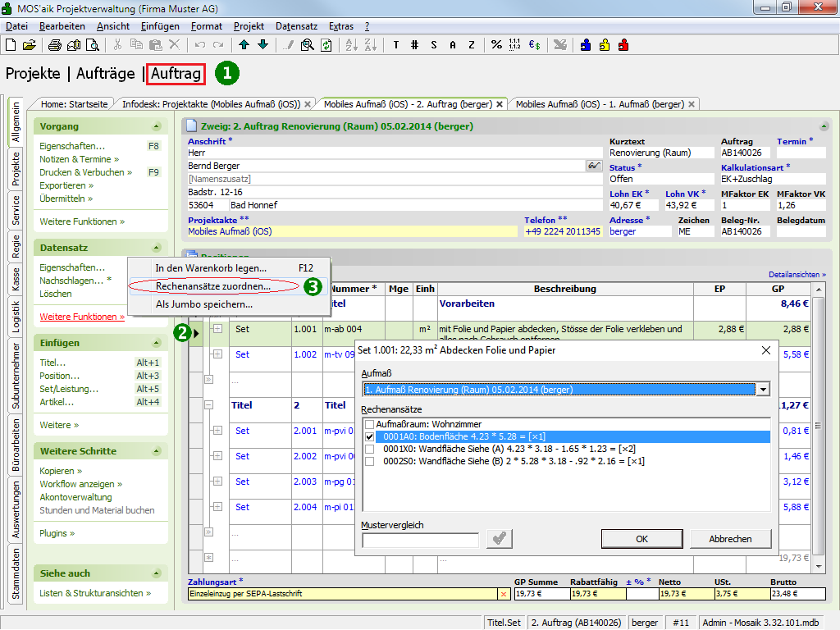The width and height of the screenshot is (840, 630).
Task: Click the print icon in toolbar
Action: (54, 45)
